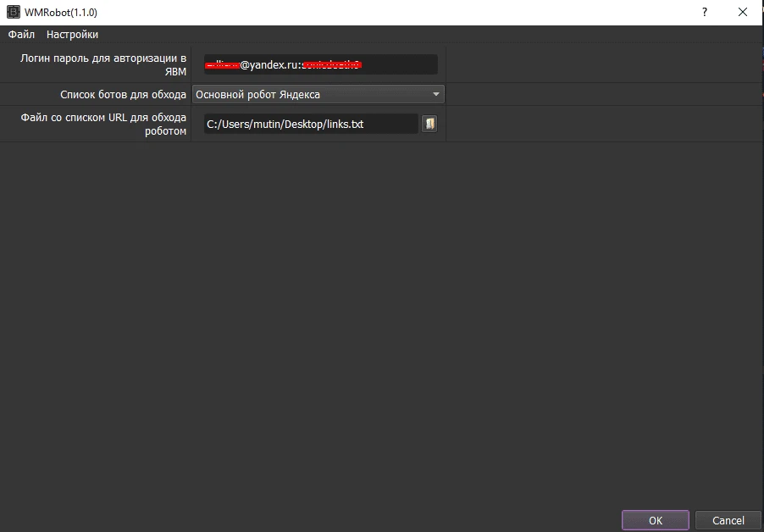Open the Настройки menu
This screenshot has width=764, height=532.
pyautogui.click(x=72, y=34)
